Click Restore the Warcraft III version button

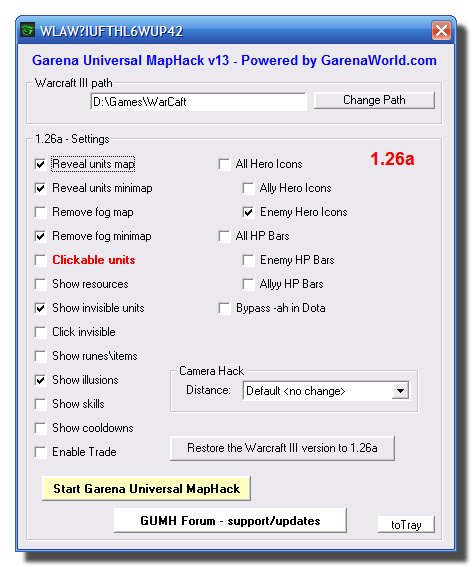(x=282, y=448)
